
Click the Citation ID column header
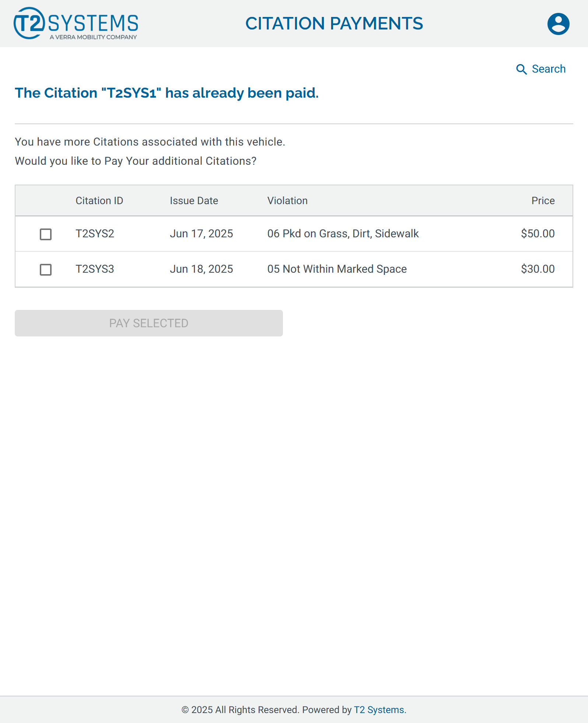pos(99,201)
